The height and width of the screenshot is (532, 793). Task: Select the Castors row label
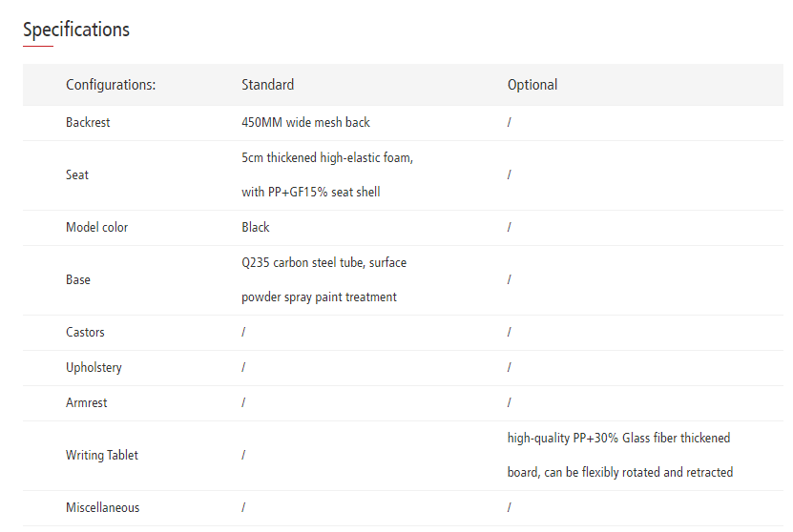85,333
